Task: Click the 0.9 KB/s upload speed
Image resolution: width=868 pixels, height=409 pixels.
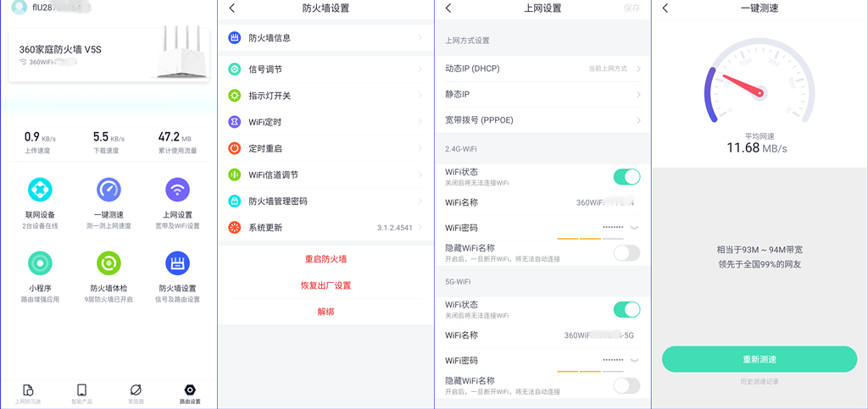Action: [x=40, y=137]
